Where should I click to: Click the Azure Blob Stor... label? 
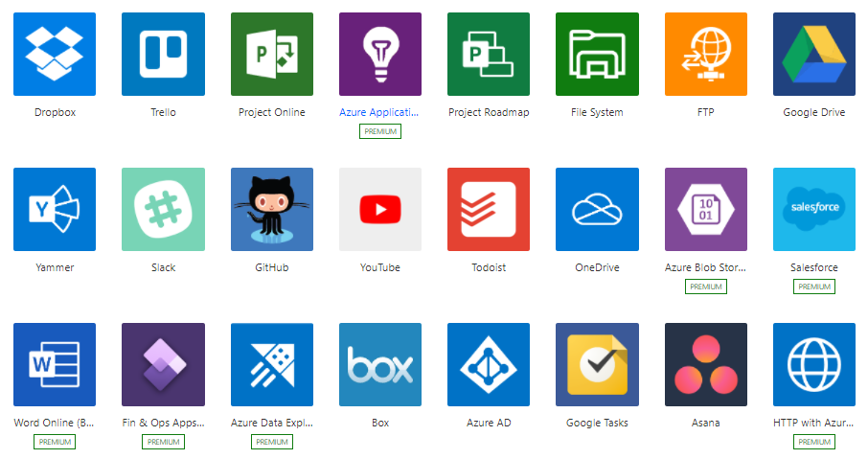706,267
